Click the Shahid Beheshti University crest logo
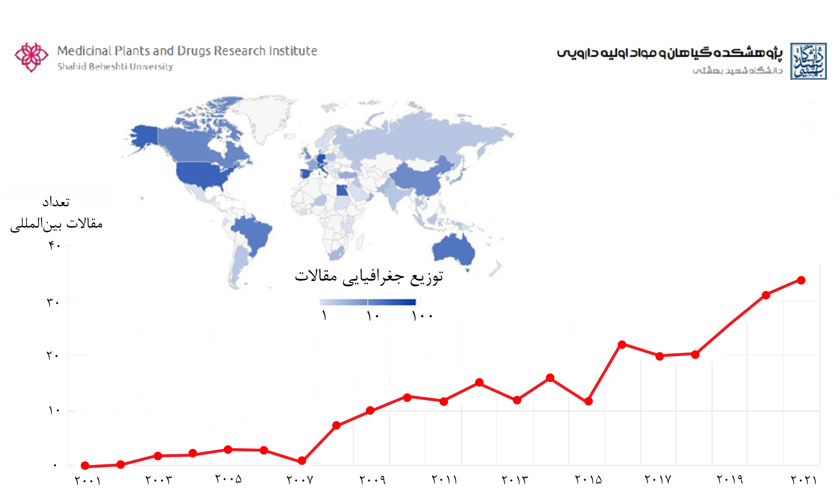Screen dimensions: 840x504 click(808, 61)
